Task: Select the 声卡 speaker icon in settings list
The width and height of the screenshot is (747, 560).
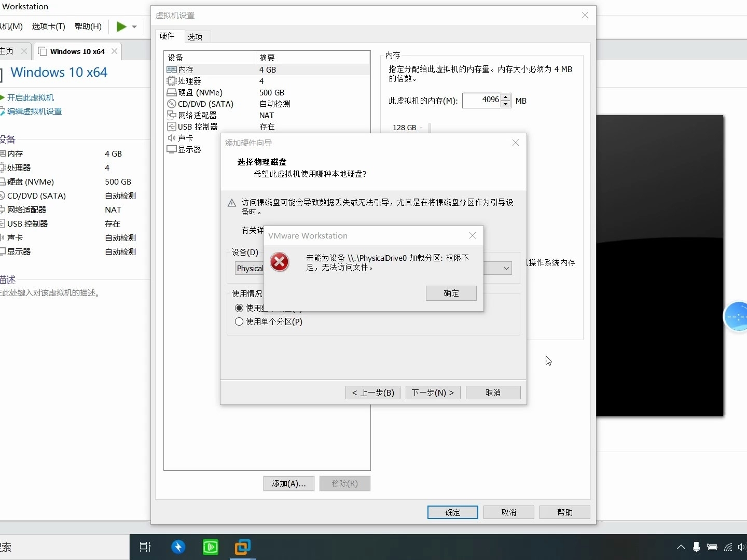Action: click(x=172, y=138)
